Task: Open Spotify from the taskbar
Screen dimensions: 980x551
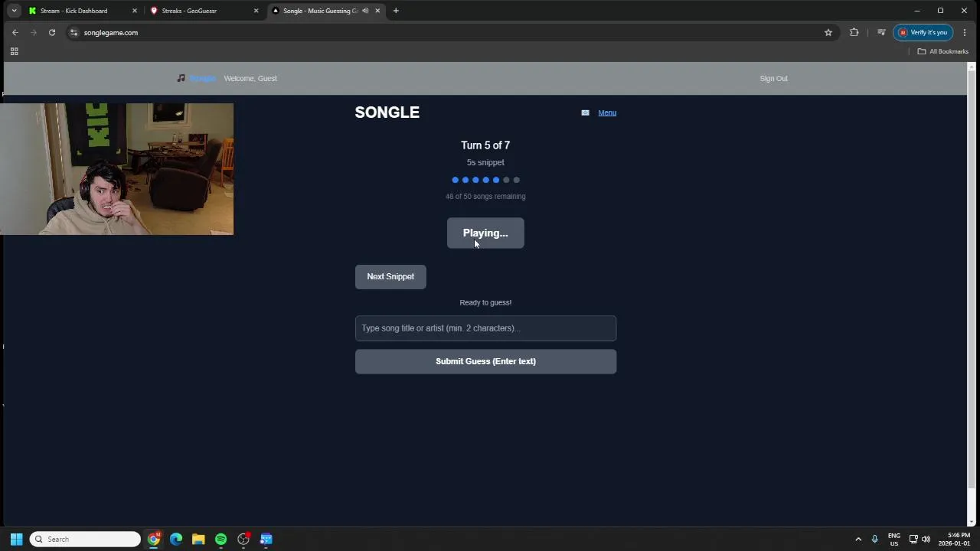Action: point(220,539)
